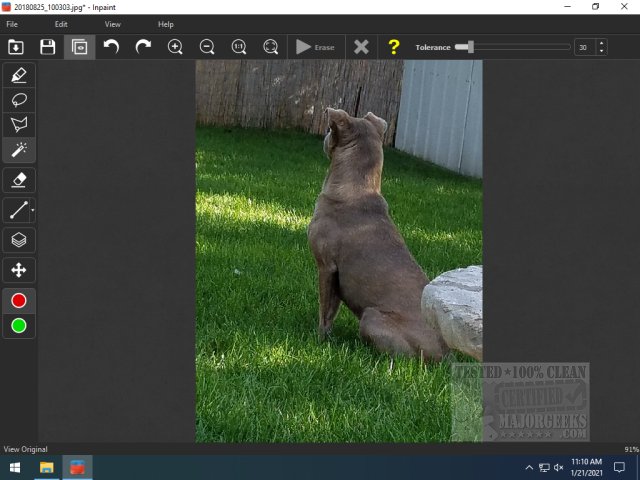Expand the line tool options arrow
The image size is (640, 480).
pos(33,211)
